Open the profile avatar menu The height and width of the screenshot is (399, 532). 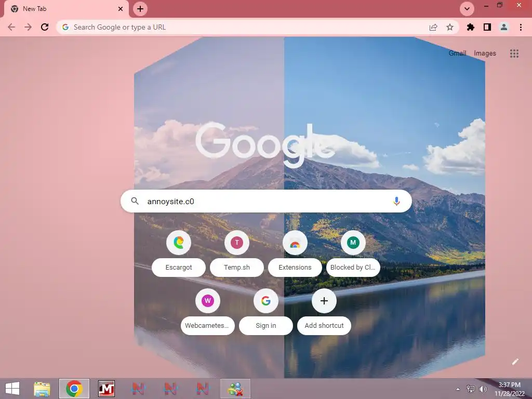(504, 27)
